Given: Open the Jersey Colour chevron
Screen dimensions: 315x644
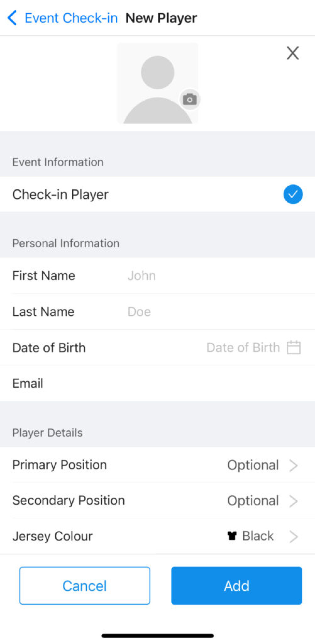Looking at the screenshot, I should pos(293,537).
